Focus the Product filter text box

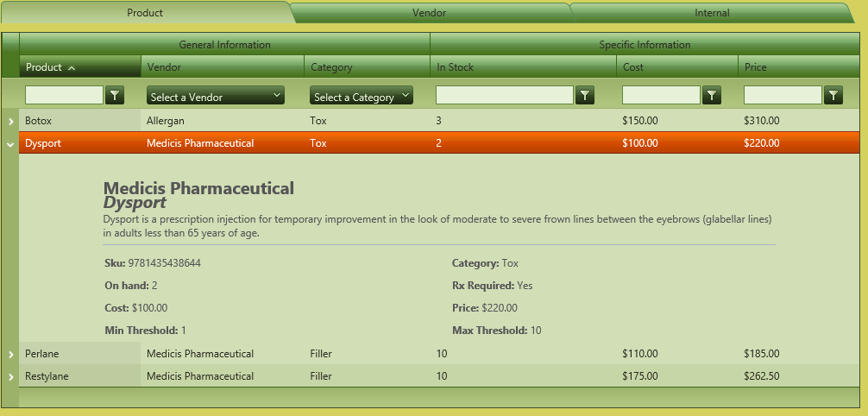[x=64, y=95]
